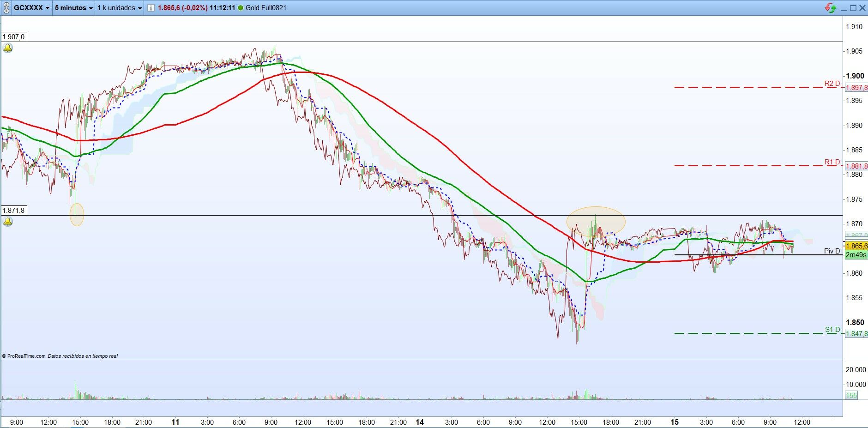Viewport: 868px width, 428px height.
Task: Click the 1.900 price axis label
Action: (x=855, y=76)
